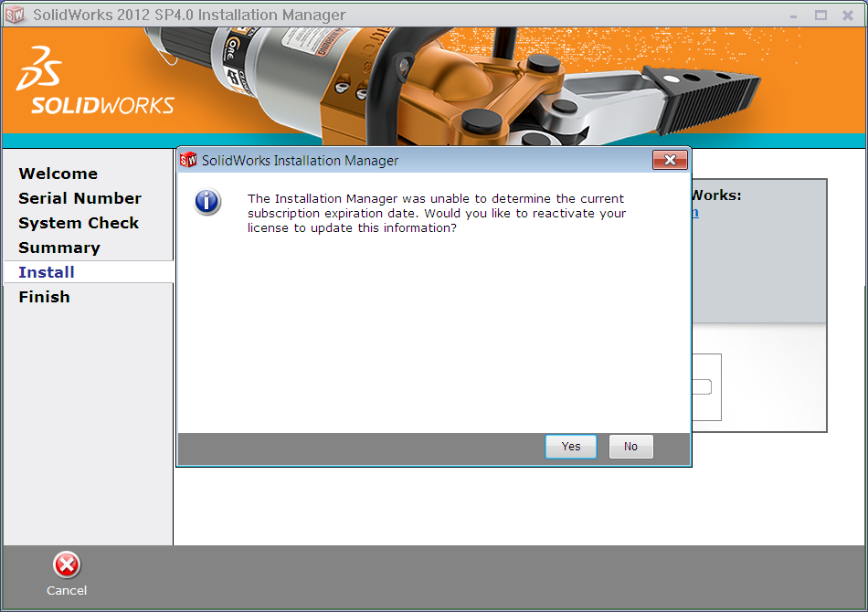Close the main Installation Manager window

click(x=848, y=16)
